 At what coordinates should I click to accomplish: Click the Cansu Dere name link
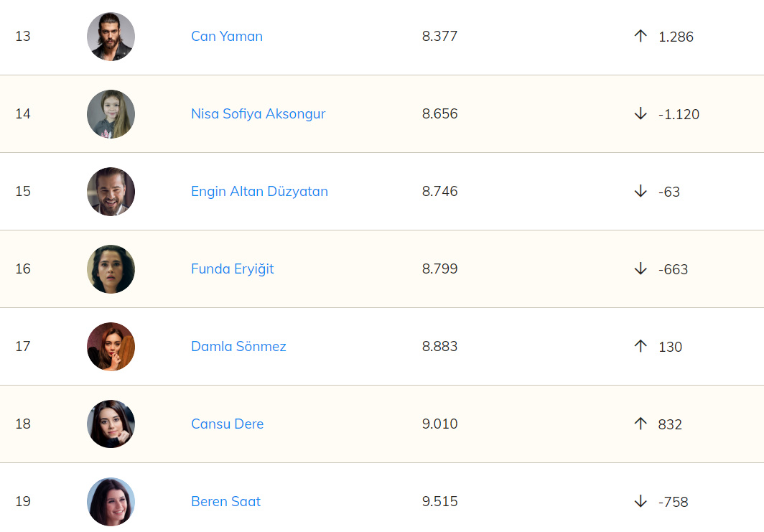(x=227, y=424)
